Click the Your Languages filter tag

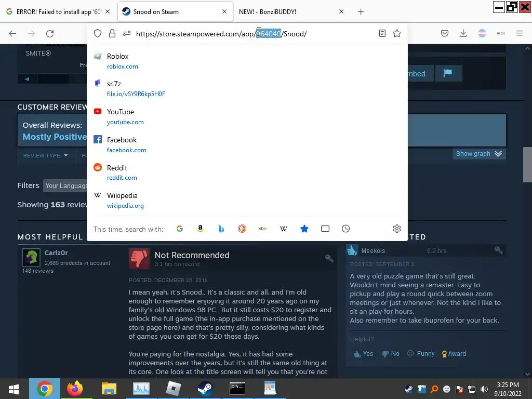point(65,185)
